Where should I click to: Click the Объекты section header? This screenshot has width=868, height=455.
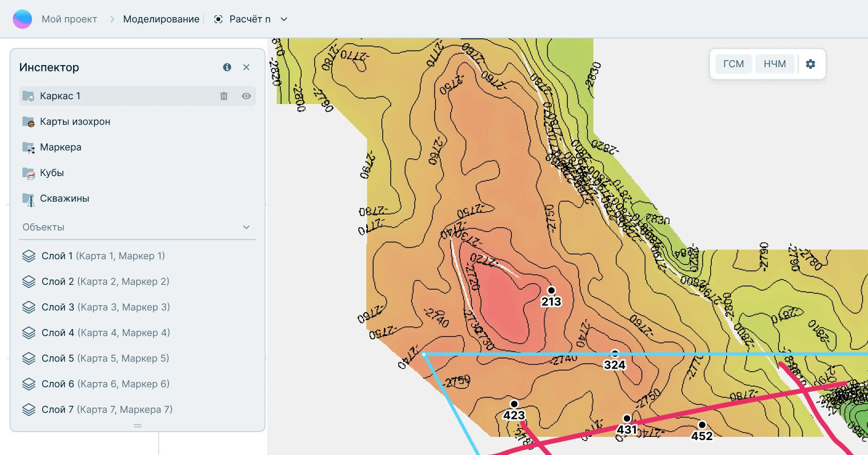(x=138, y=227)
